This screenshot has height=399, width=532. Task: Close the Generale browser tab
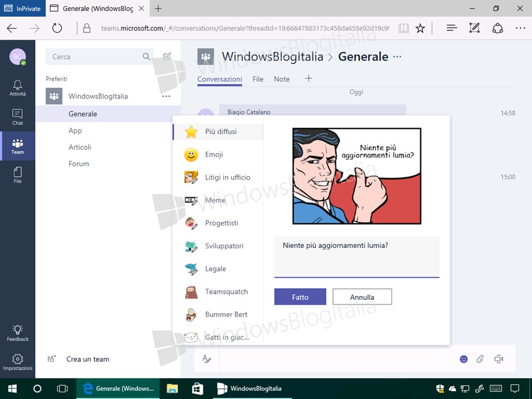click(x=141, y=8)
